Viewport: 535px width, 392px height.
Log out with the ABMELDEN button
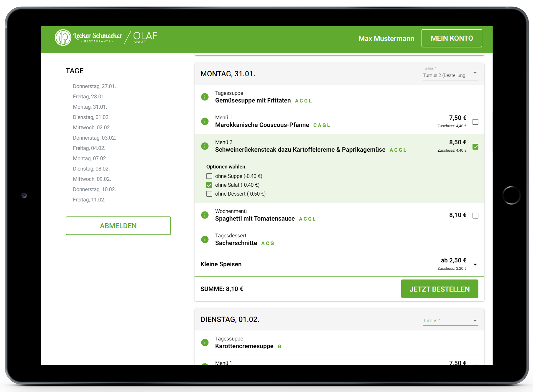click(118, 226)
